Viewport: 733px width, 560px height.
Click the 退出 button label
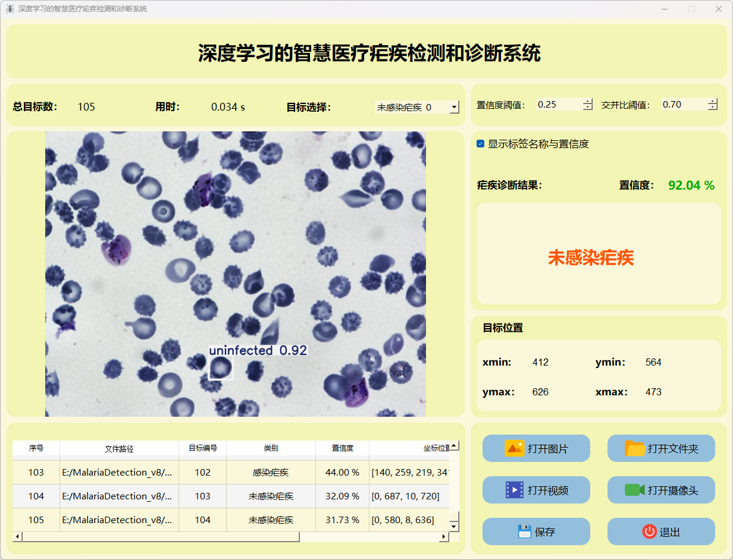[x=670, y=532]
